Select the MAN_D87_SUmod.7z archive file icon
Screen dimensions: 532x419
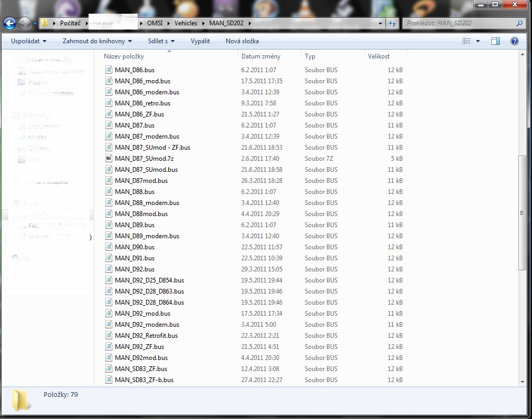pos(109,159)
